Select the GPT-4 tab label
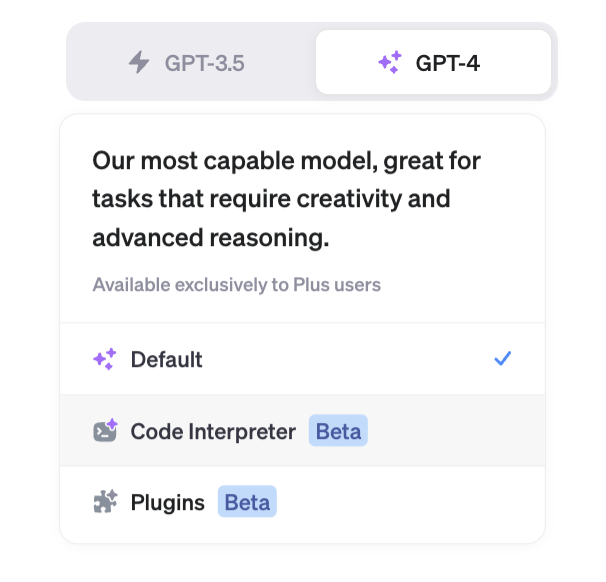 [x=448, y=63]
